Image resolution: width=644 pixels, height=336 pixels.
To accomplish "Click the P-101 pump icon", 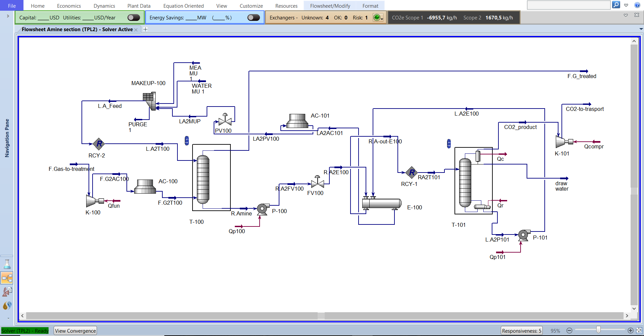I will (524, 235).
